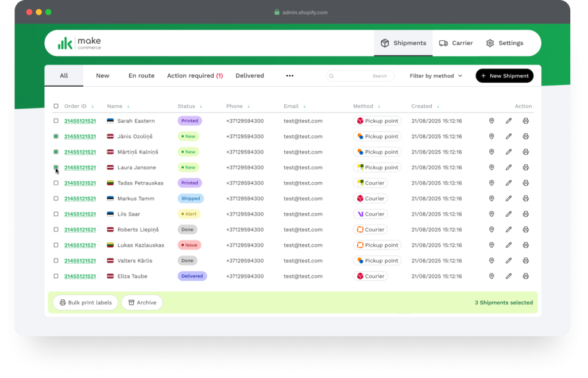Sort by the Created column arrow
The image size is (588, 378).
pyautogui.click(x=438, y=107)
